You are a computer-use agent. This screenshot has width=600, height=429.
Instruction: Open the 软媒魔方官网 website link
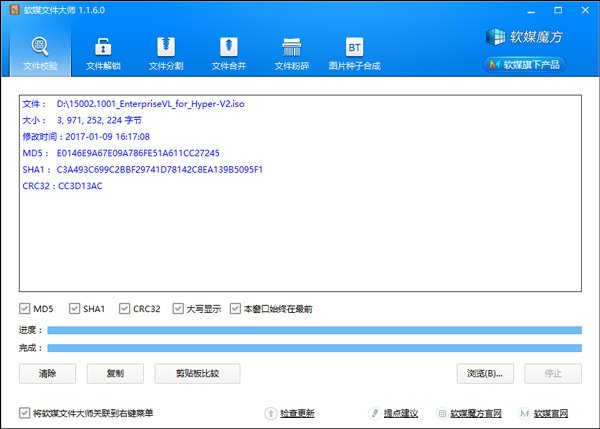476,413
